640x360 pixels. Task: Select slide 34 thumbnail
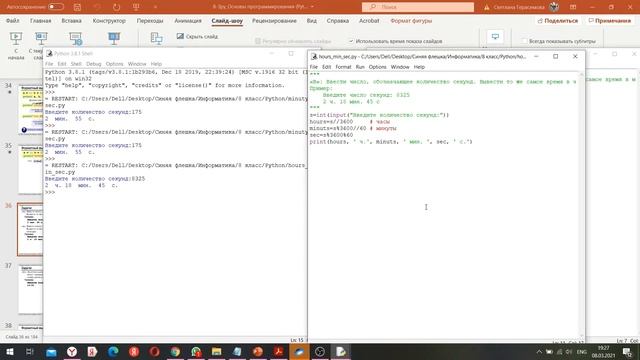pyautogui.click(x=31, y=110)
